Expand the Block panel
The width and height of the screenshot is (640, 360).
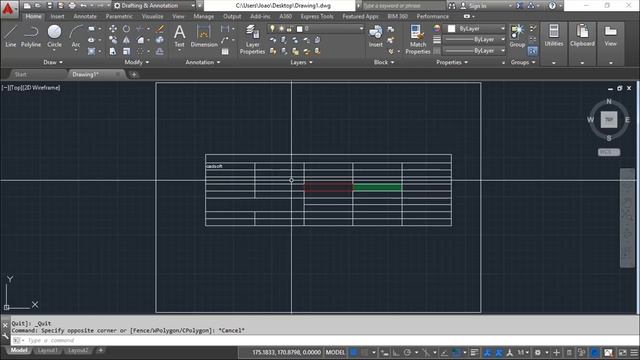tap(384, 62)
